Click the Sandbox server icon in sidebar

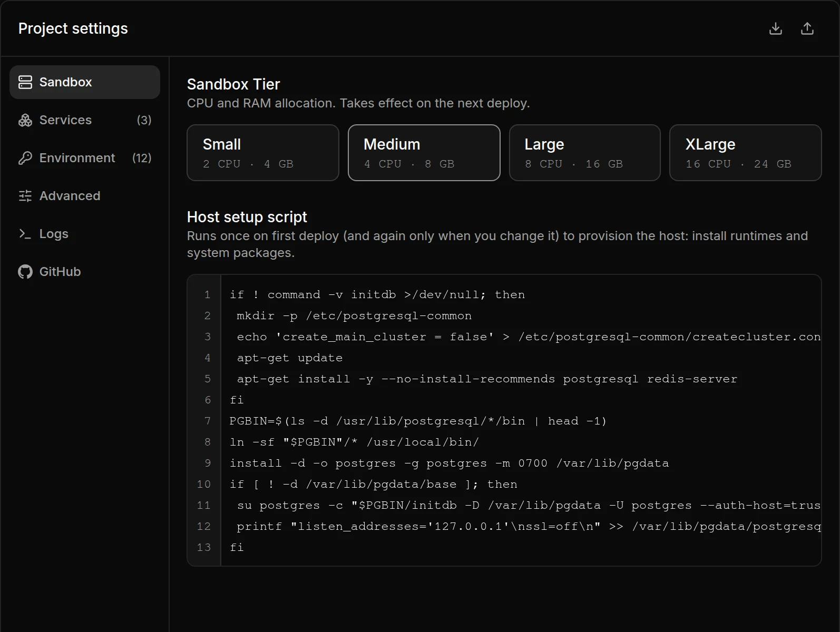click(x=25, y=82)
